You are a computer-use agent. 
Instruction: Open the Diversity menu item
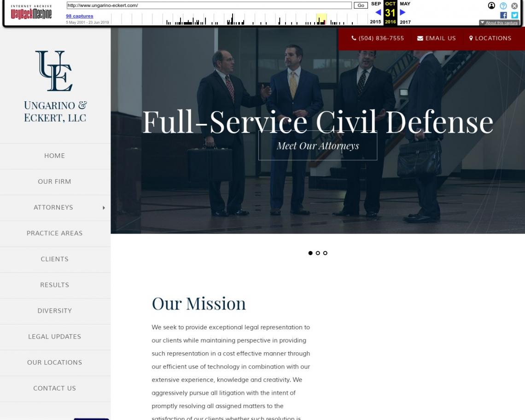55,310
